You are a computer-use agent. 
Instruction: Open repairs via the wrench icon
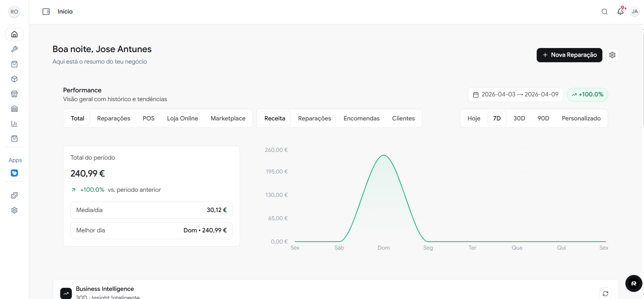click(14, 49)
